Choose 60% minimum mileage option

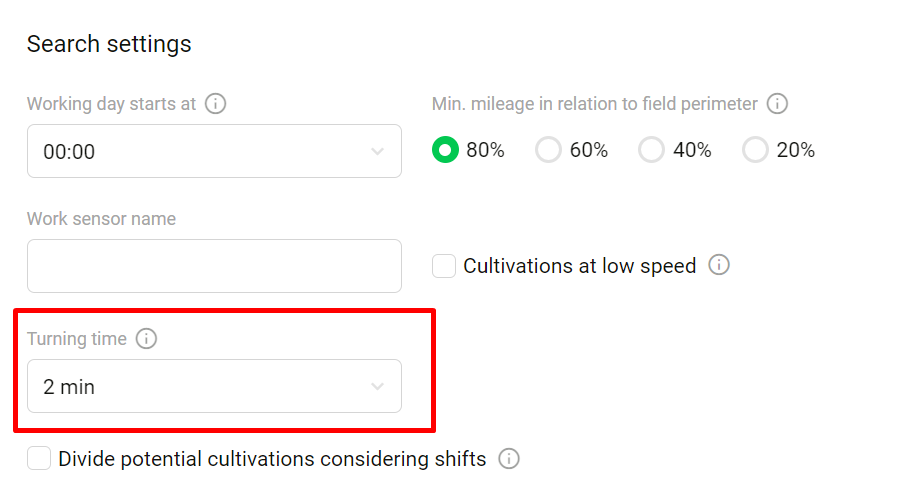(548, 151)
